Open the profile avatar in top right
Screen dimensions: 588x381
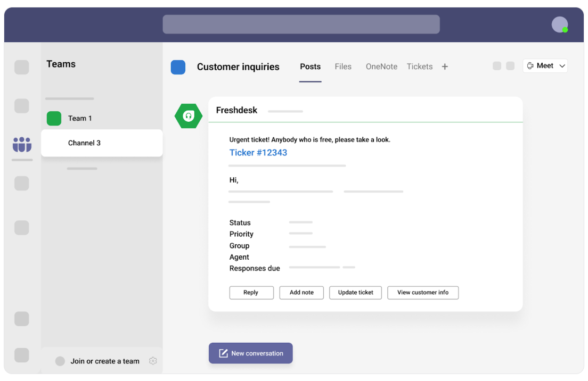(559, 24)
